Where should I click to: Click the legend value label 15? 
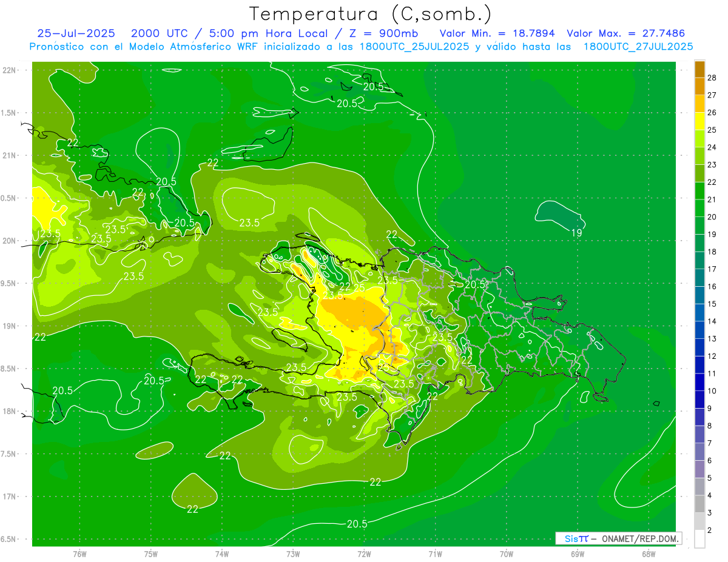tap(712, 304)
